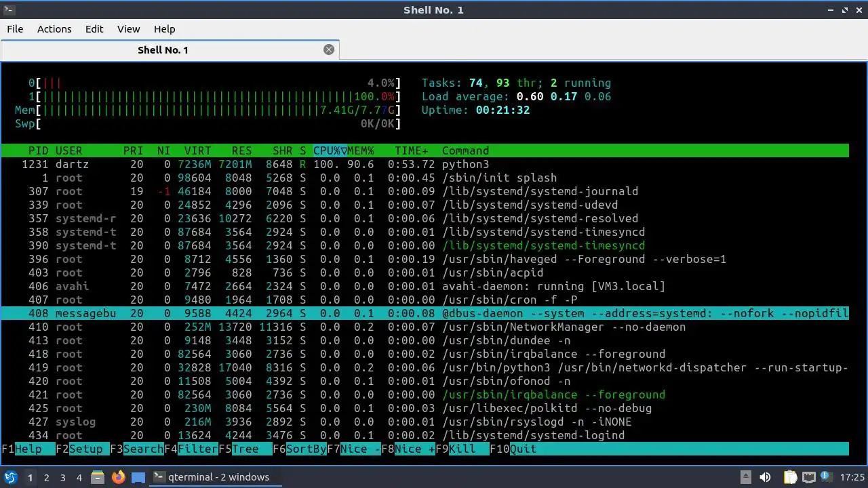This screenshot has width=868, height=488.
Task: Select the /usr/sbin/cron process row
Action: 425,300
